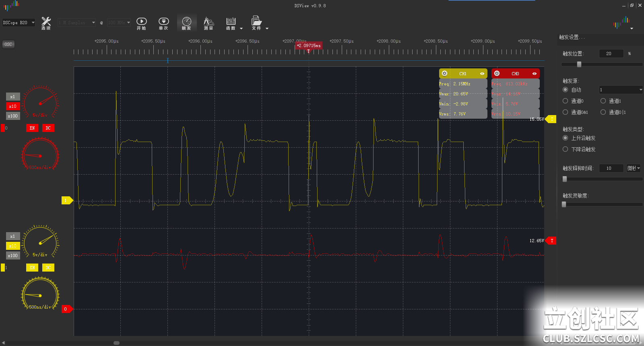Click the CH1 Vmax 20.65V reading
Screen dimensions: 644x346
click(463, 94)
